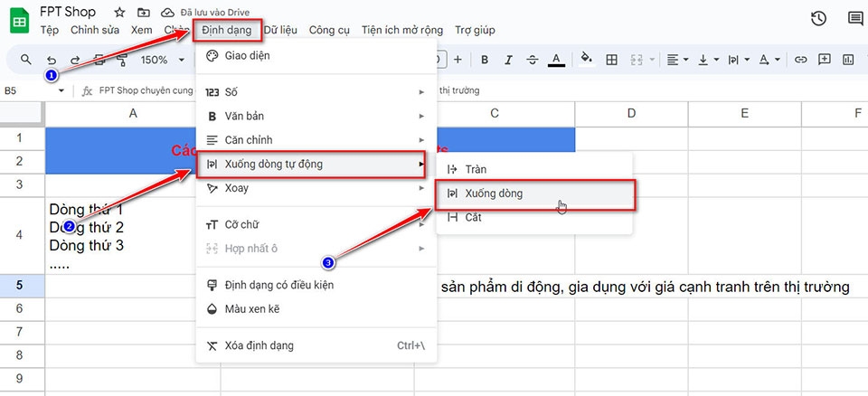Open the Tệp menu
This screenshot has width=868, height=396.
click(x=49, y=30)
